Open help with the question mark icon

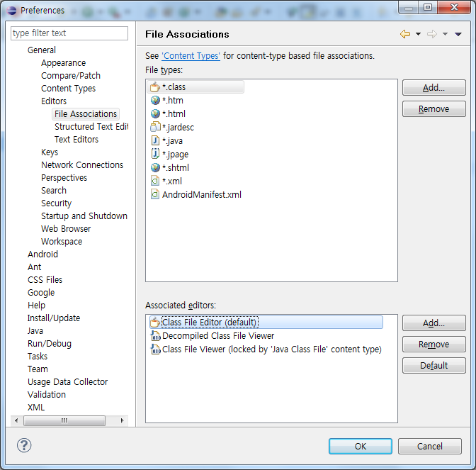(24, 445)
